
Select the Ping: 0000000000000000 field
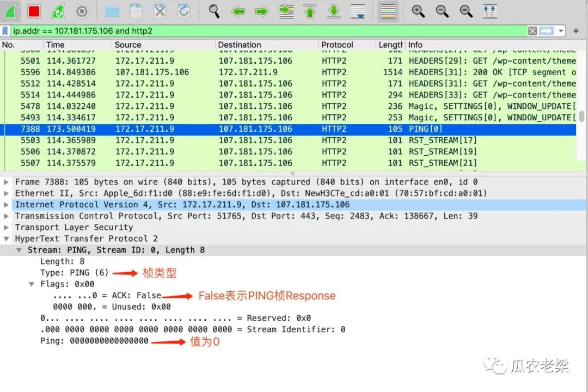tap(94, 341)
